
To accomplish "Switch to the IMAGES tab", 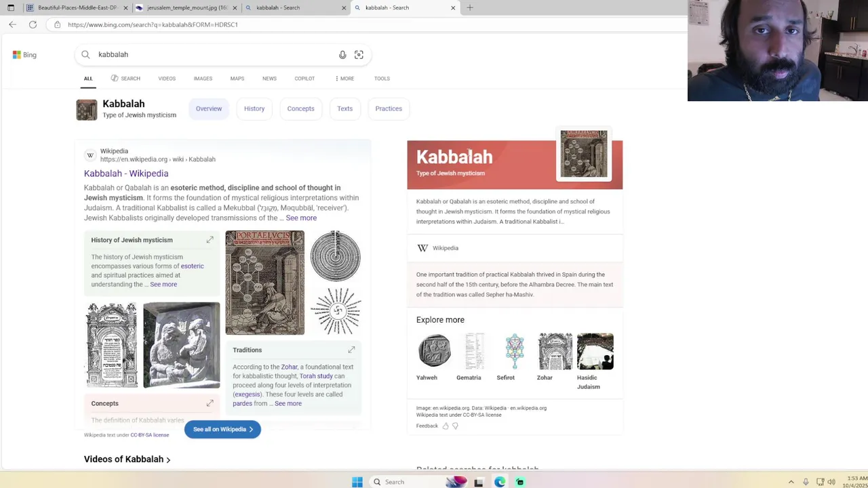I will click(203, 79).
